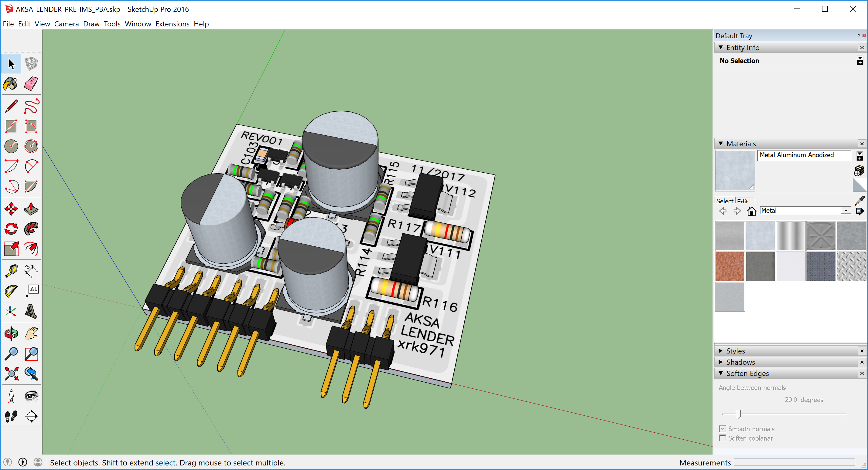
Task: Select the Section Plane tool
Action: [31, 416]
